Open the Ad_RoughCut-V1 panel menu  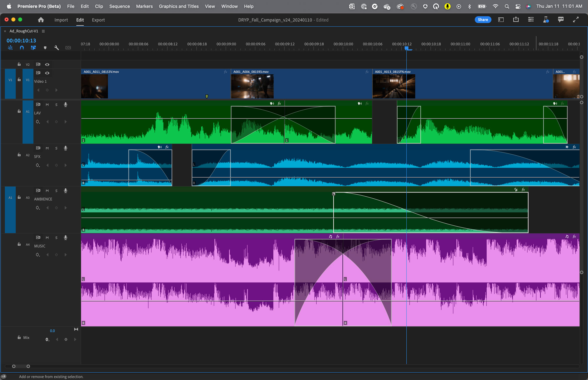point(43,31)
